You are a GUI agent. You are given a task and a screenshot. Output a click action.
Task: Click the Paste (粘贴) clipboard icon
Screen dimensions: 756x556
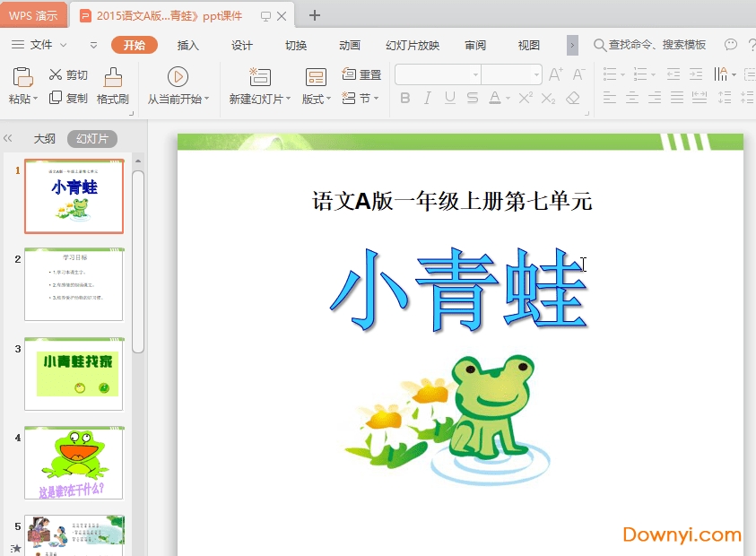point(22,76)
